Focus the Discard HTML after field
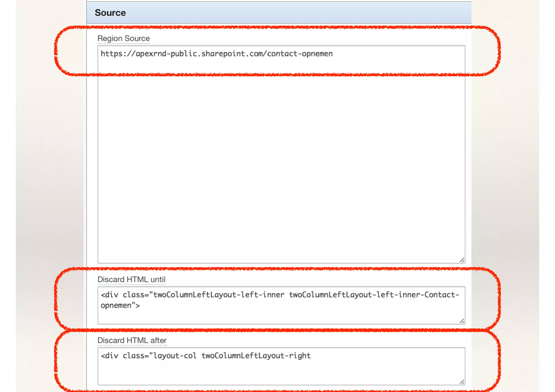 point(281,371)
